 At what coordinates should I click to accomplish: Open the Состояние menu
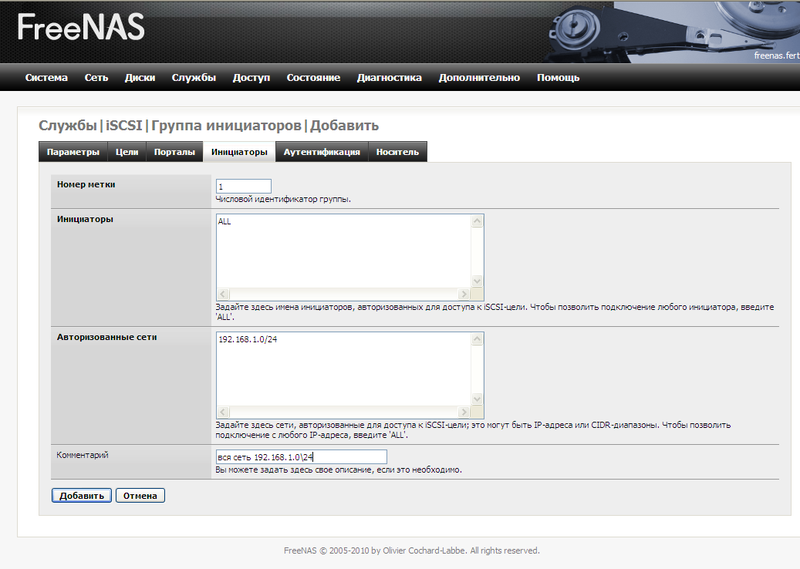coord(313,78)
